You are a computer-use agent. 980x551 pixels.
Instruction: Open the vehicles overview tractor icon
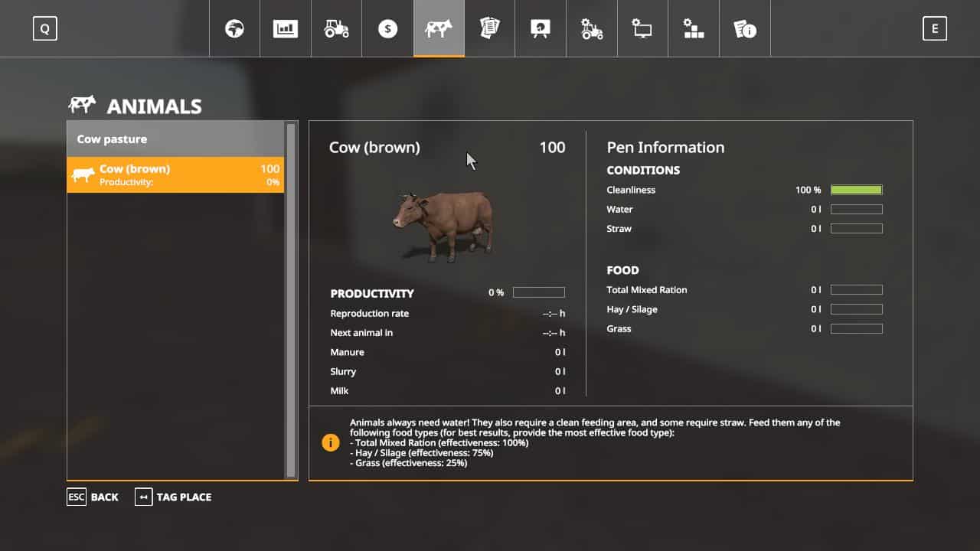(x=336, y=29)
